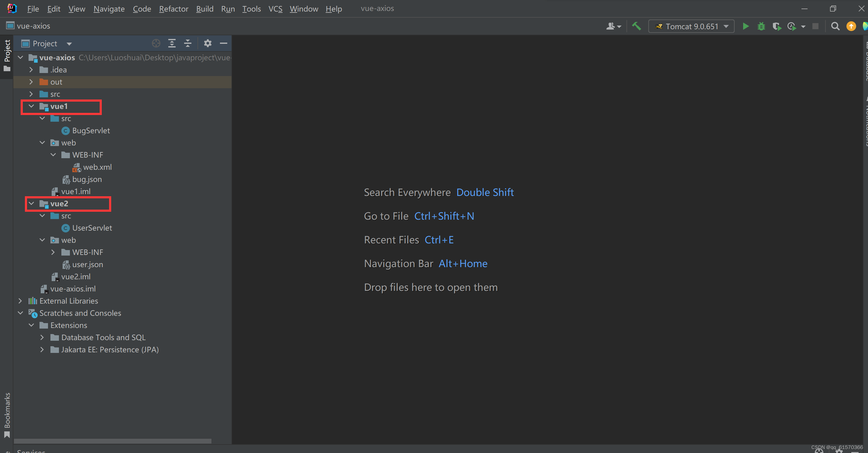868x453 pixels.
Task: Click Expand All icon in Project panel
Action: point(172,43)
